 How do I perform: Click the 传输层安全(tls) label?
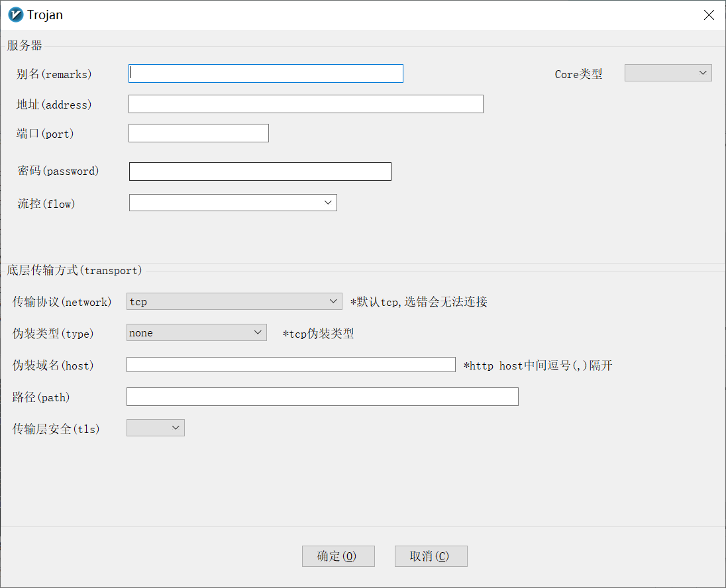click(56, 429)
